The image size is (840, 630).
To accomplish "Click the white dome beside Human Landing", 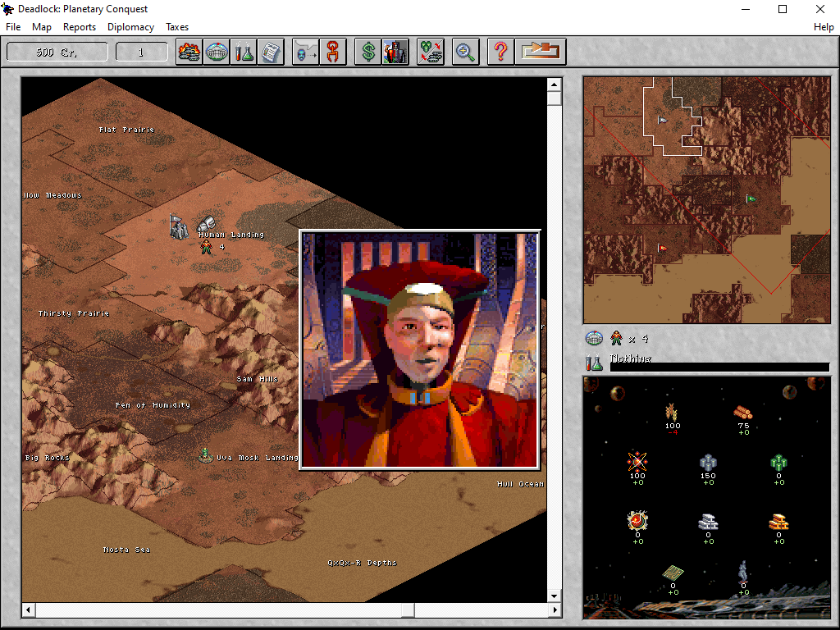I will coord(206,223).
